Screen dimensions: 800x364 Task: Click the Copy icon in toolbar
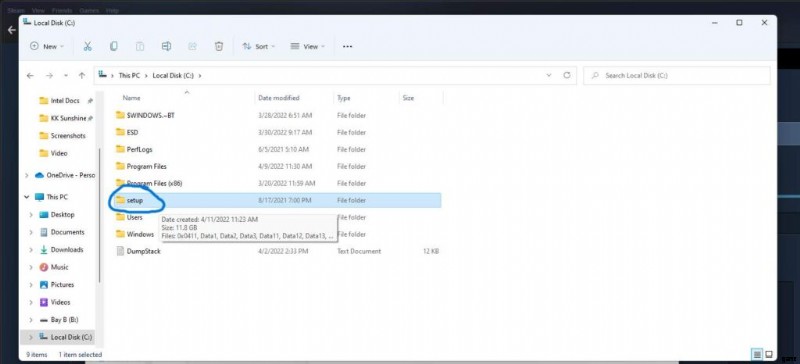tap(114, 46)
